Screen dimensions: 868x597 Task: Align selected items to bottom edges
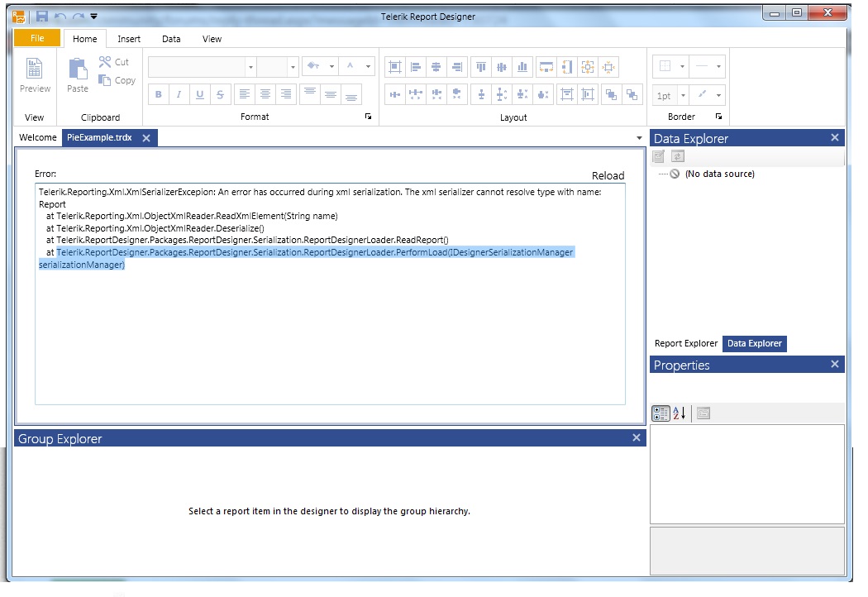coord(522,68)
